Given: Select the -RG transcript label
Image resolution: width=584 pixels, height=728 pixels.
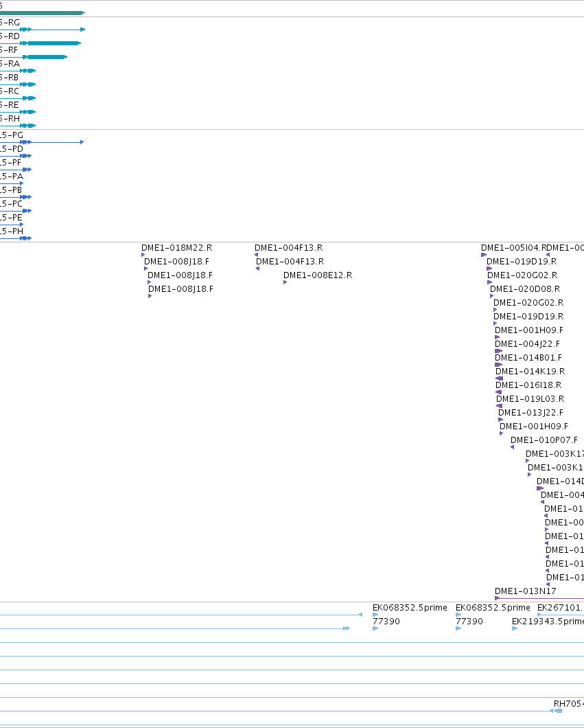Looking at the screenshot, I should 10,22.
